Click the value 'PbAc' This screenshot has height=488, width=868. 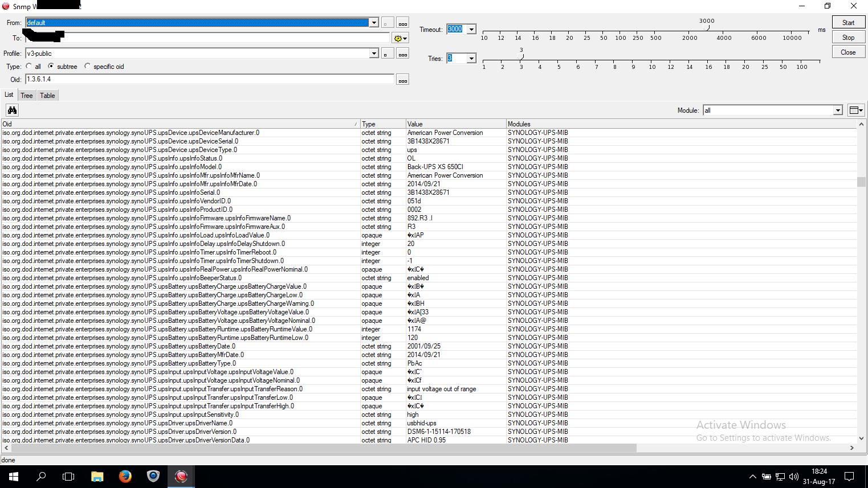[414, 363]
